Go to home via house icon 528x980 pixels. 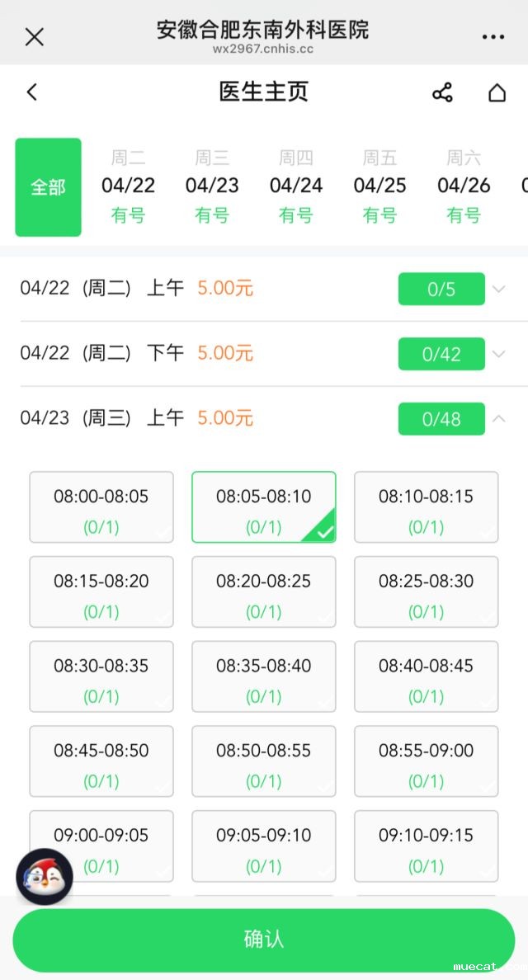[497, 92]
